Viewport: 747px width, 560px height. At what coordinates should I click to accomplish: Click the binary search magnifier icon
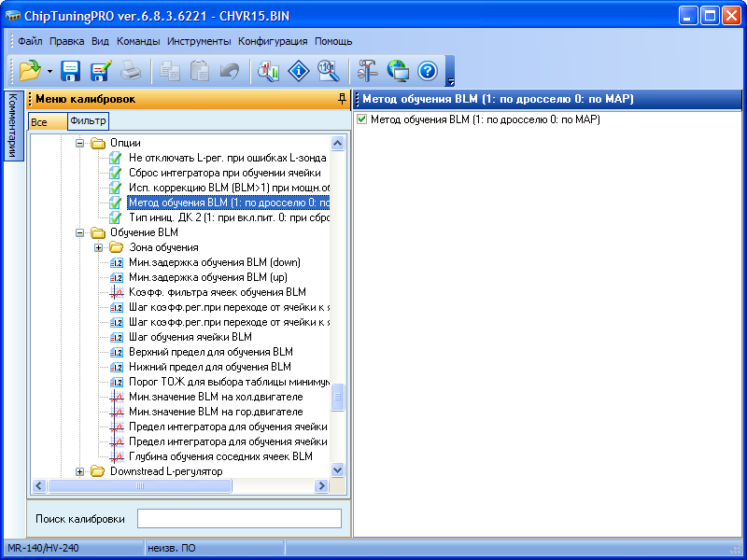click(x=328, y=70)
